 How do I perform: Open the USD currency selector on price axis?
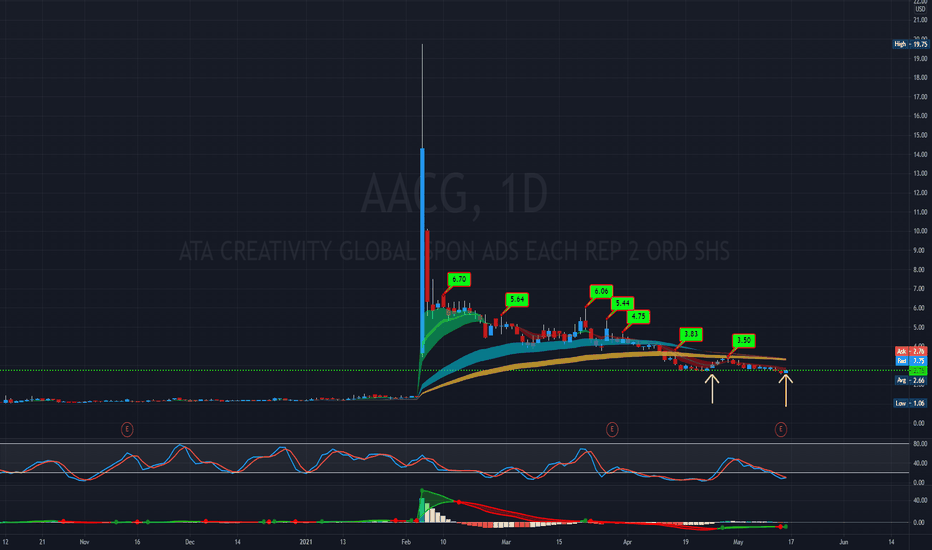pos(920,9)
